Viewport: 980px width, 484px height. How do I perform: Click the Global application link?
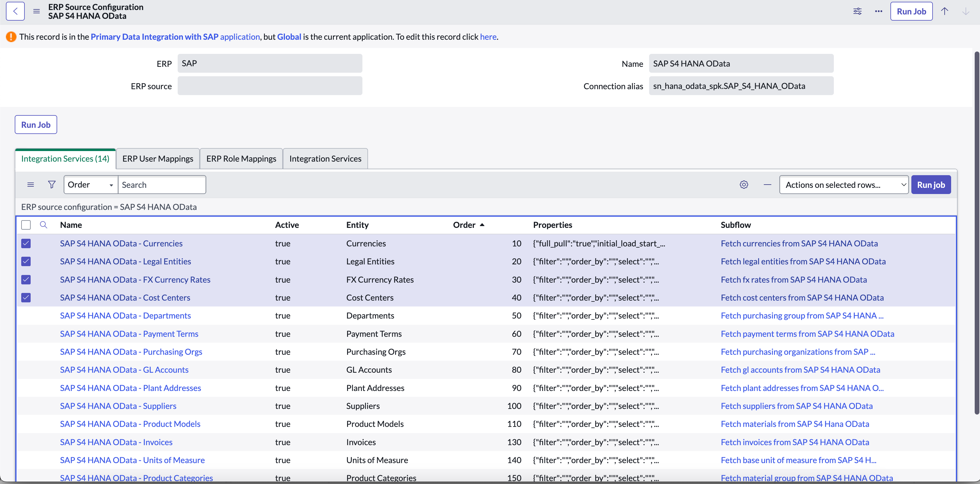[289, 37]
